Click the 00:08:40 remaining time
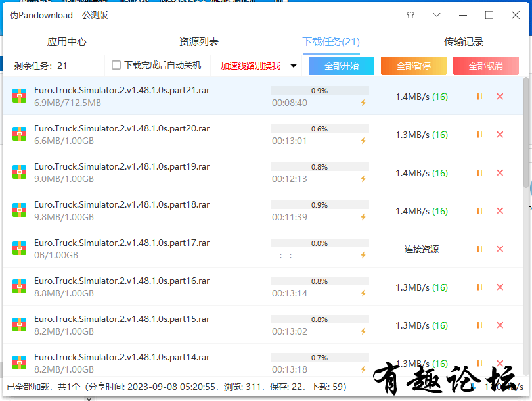The height and width of the screenshot is (401, 532). [290, 103]
